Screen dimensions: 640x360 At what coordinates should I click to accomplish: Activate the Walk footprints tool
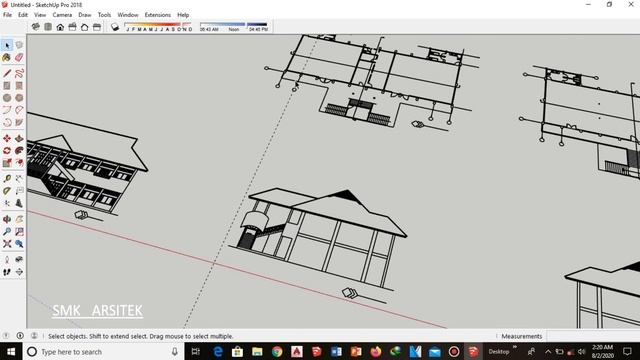click(x=7, y=272)
